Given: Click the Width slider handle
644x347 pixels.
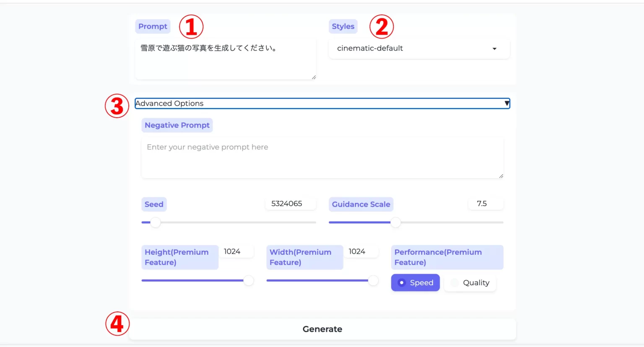Looking at the screenshot, I should (x=373, y=280).
